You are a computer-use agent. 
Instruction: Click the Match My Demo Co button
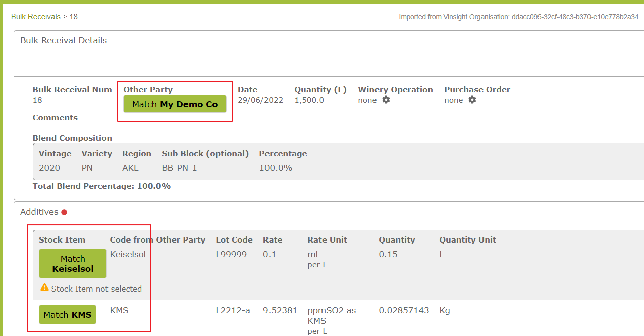(x=175, y=104)
